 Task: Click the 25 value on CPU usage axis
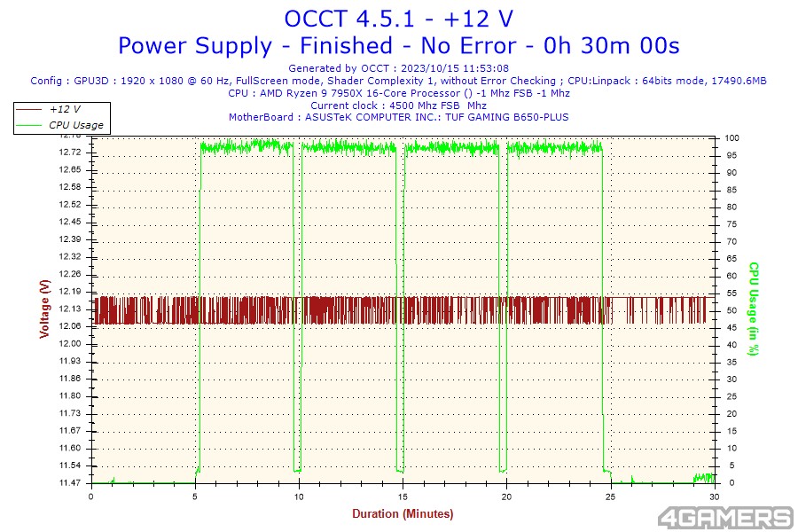[x=731, y=396]
